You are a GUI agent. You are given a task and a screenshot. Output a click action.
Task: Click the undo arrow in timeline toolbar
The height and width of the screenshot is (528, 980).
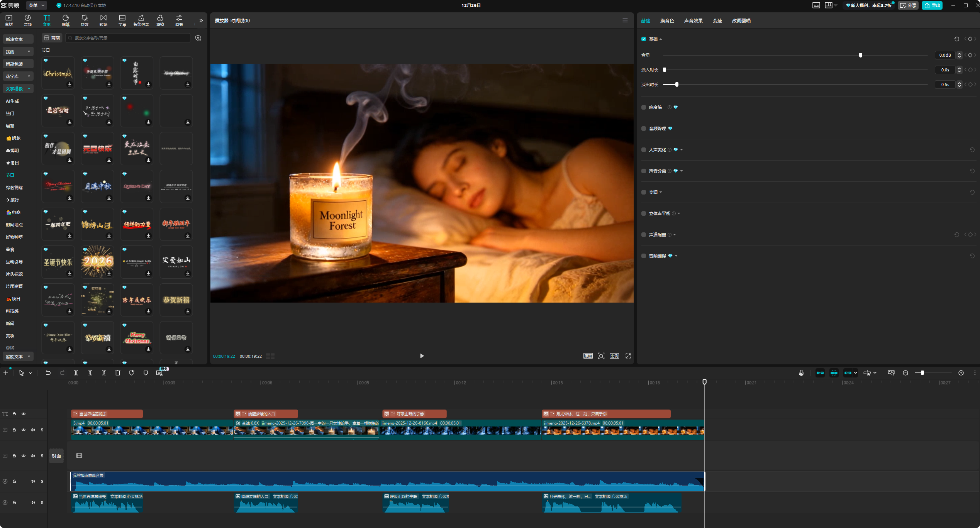48,373
